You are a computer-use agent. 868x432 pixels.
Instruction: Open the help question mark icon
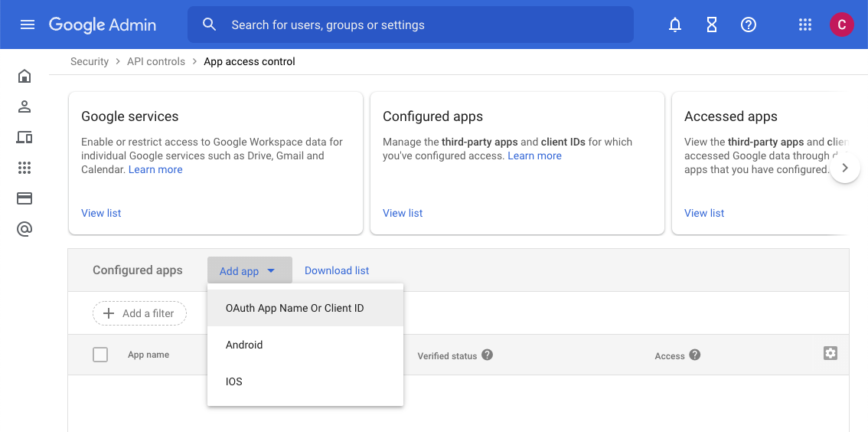click(749, 25)
